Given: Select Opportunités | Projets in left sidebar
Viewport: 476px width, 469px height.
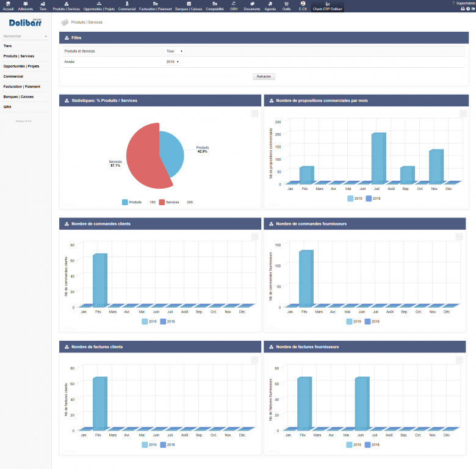Looking at the screenshot, I should click(21, 66).
